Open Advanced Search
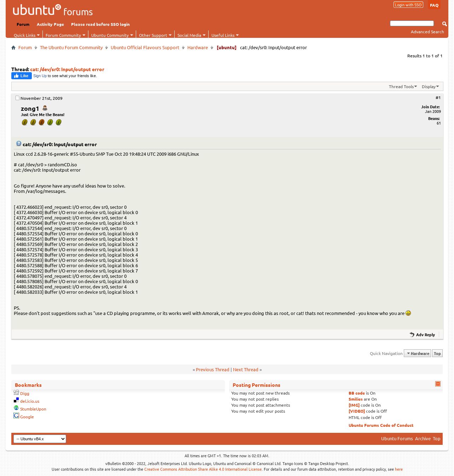This screenshot has height=476, width=454. coord(427,32)
